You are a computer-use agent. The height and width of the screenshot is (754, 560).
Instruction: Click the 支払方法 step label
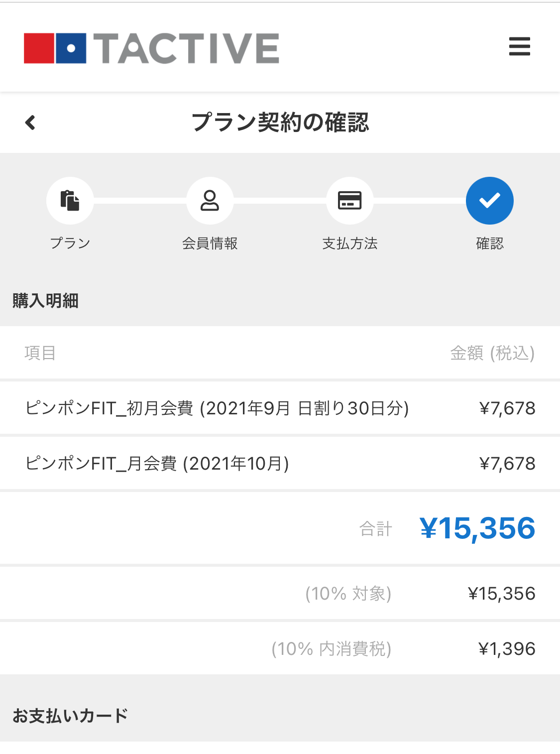(350, 243)
